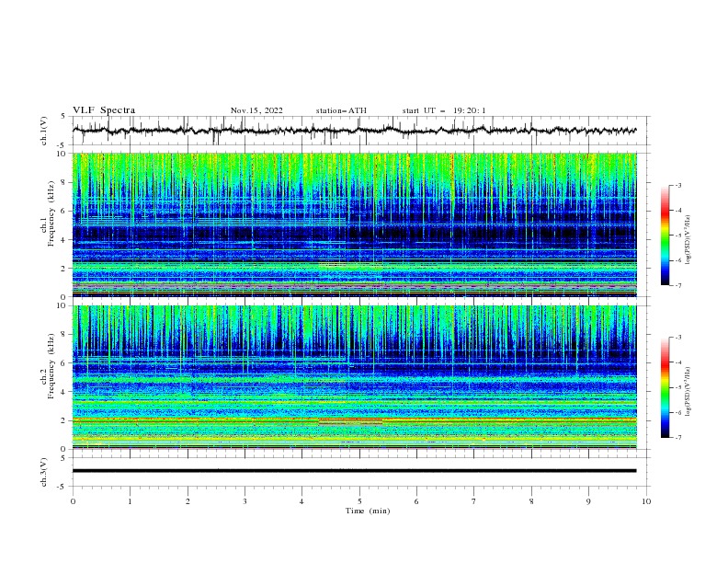Click the "5" tick on the time axis
This screenshot has width=728, height=563.
point(359,501)
